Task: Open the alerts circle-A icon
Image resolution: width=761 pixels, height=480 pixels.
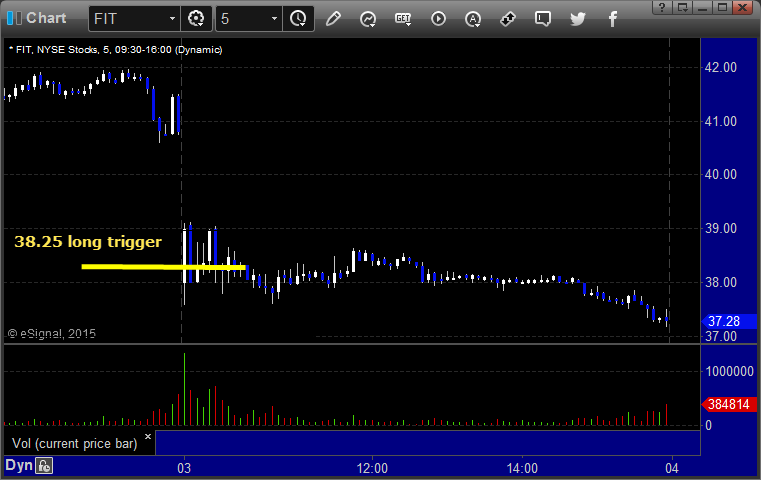Action: (x=473, y=19)
